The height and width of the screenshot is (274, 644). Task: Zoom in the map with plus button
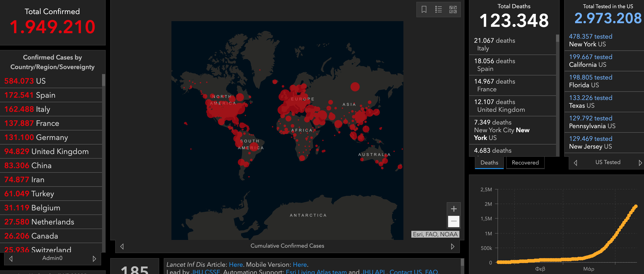pyautogui.click(x=454, y=209)
